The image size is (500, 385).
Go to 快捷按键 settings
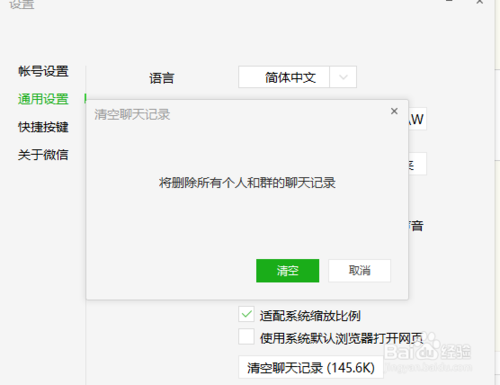43,127
